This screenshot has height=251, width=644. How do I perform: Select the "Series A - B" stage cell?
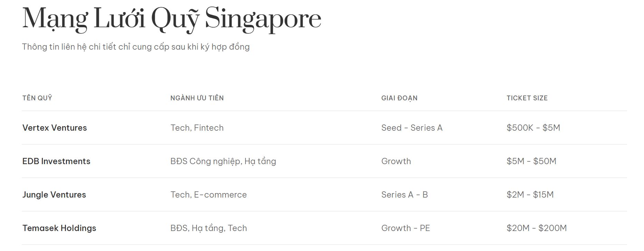tap(404, 195)
